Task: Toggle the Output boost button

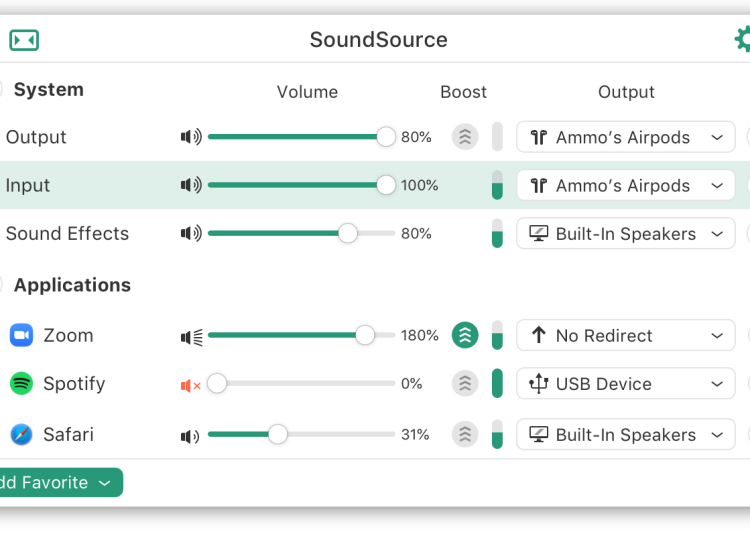Action: click(x=465, y=137)
